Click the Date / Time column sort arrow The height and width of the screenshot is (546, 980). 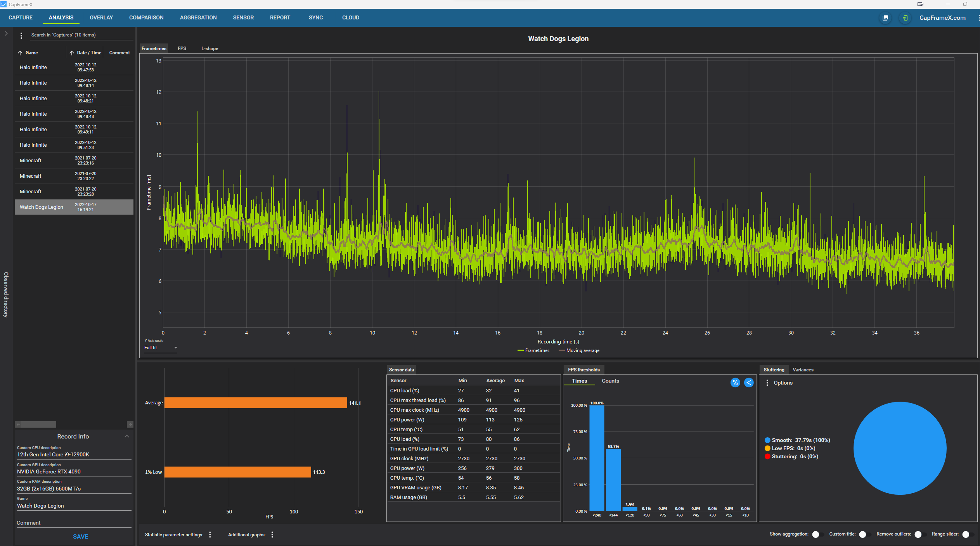pos(72,53)
